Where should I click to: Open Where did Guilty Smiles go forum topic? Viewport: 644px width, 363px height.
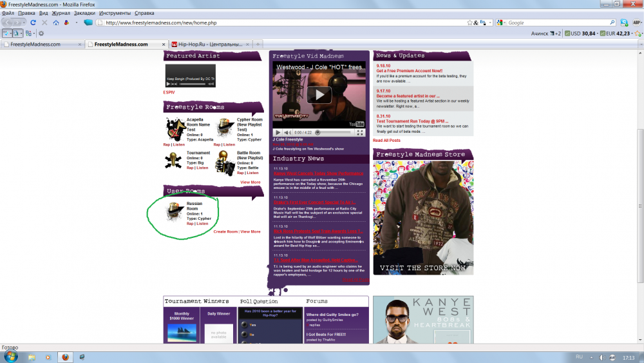click(332, 315)
